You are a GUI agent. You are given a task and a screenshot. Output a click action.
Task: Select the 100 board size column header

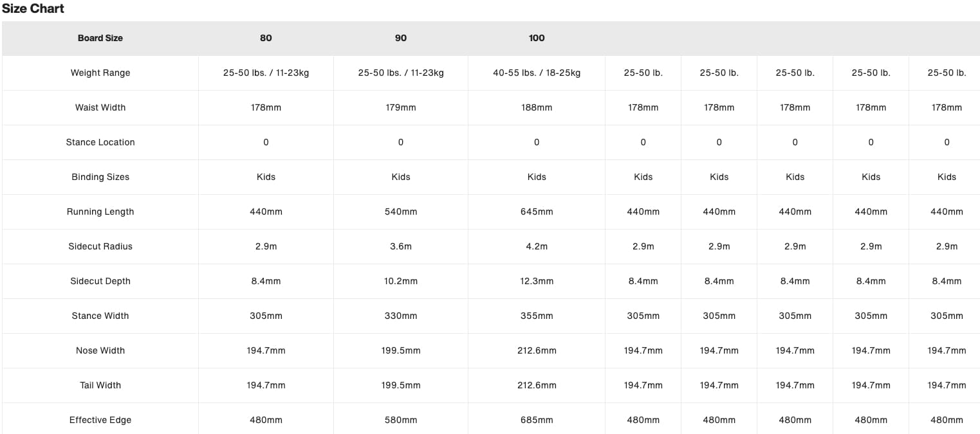[537, 38]
